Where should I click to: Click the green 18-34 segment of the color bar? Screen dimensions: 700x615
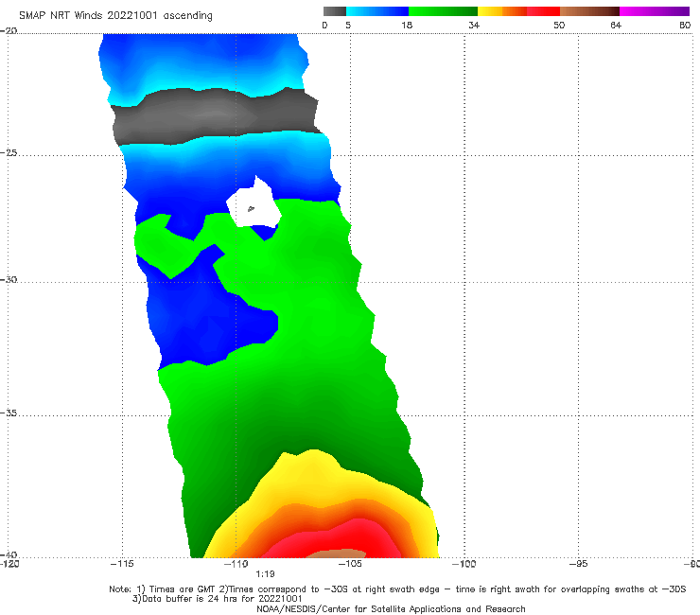click(443, 11)
